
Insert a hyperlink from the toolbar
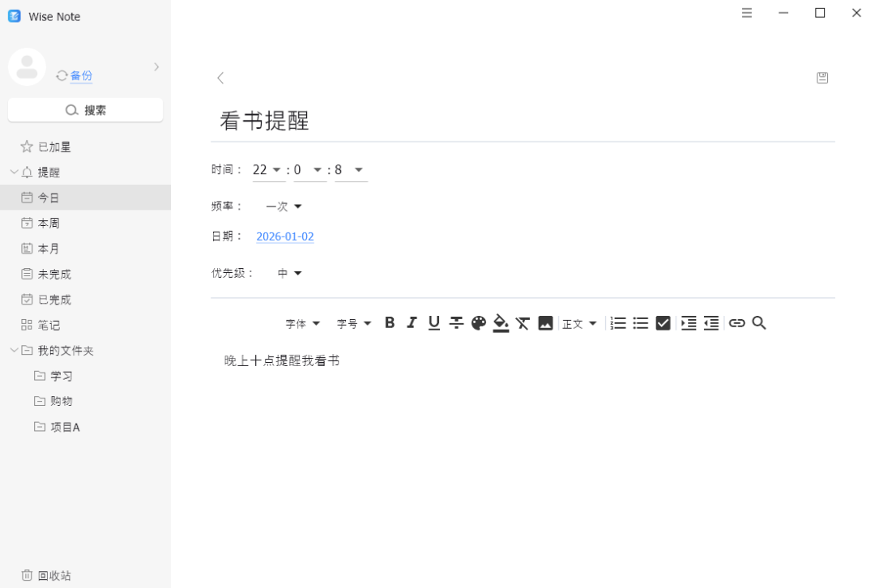click(x=736, y=322)
